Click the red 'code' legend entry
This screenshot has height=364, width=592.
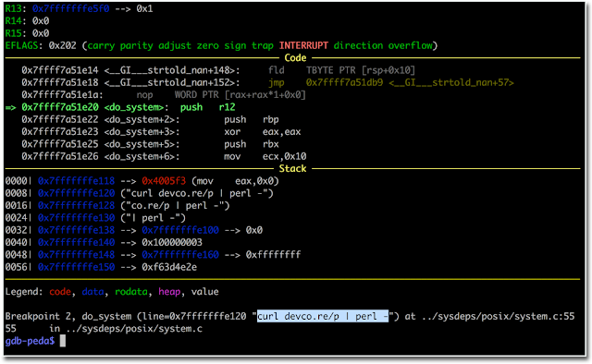[x=59, y=292]
